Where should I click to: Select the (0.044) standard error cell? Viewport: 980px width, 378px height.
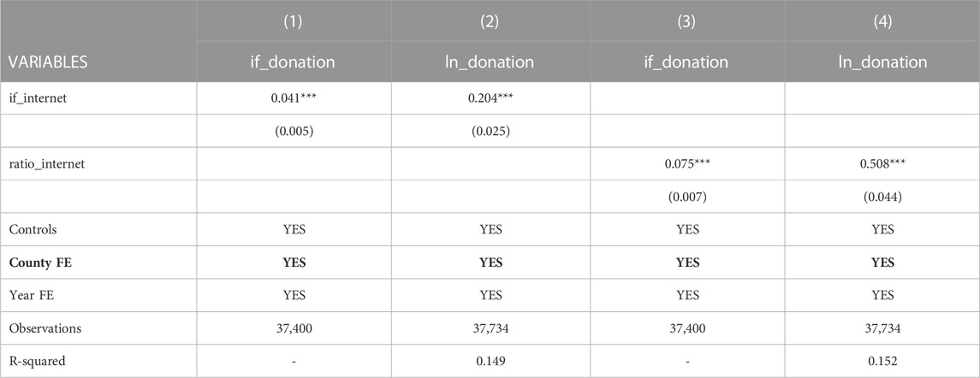pos(882,197)
